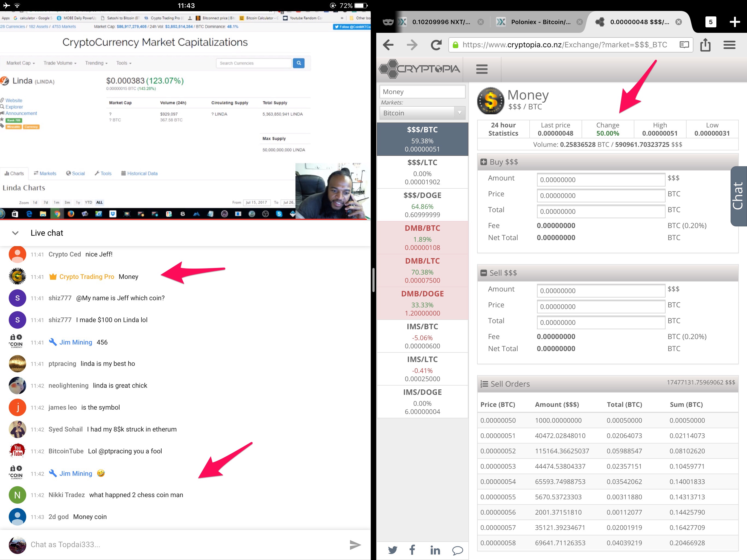Show the tab count overview button

(711, 22)
